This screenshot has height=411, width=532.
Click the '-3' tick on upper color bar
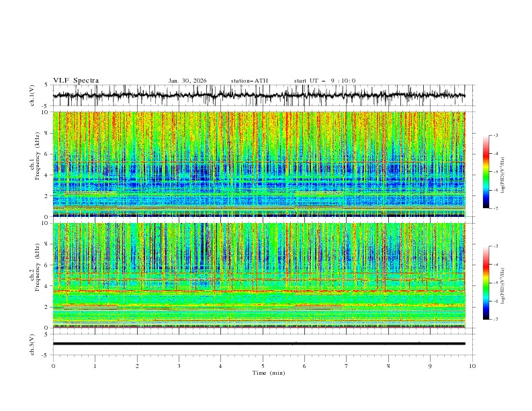(496, 135)
